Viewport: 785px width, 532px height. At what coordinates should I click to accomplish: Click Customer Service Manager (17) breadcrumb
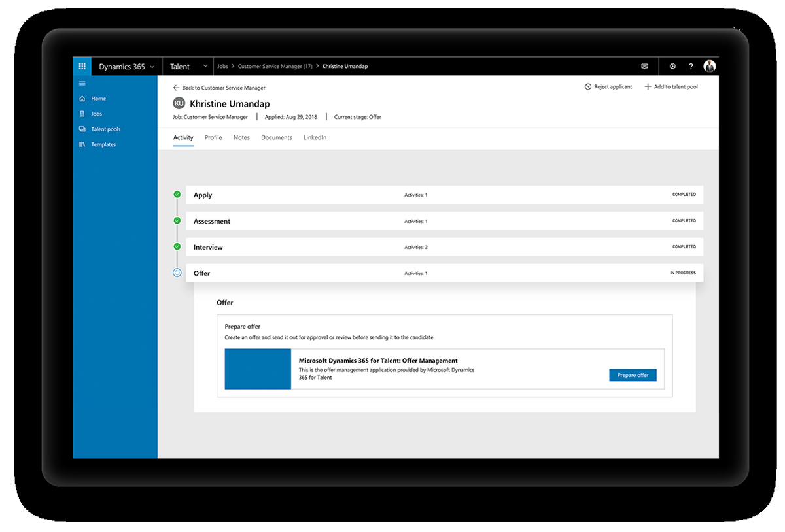tap(275, 67)
